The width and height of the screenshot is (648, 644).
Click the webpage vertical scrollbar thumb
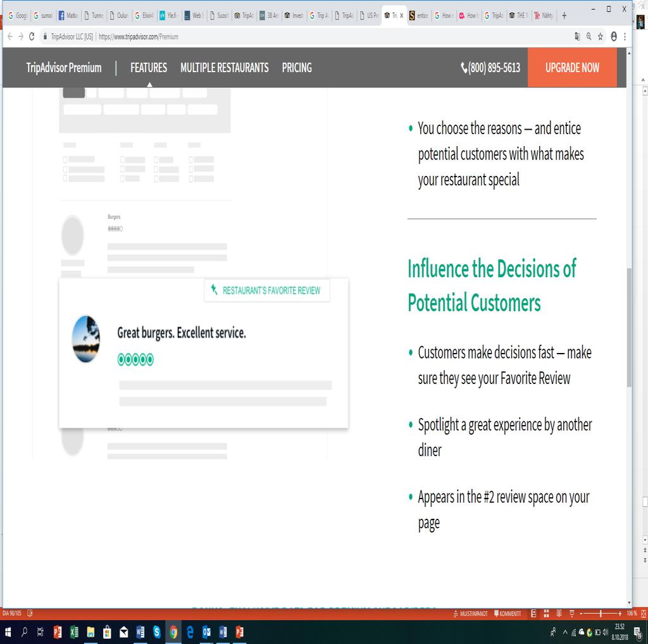[x=629, y=327]
